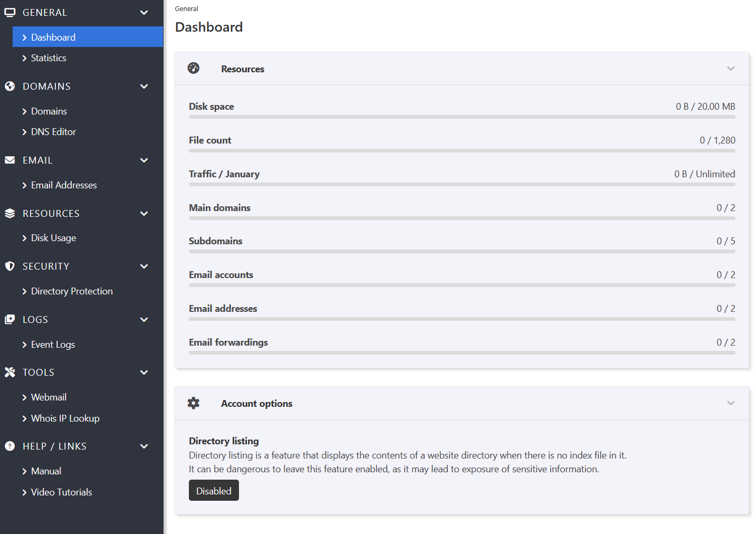The height and width of the screenshot is (534, 756).
Task: Toggle the Disabled directory listing button
Action: coord(214,490)
